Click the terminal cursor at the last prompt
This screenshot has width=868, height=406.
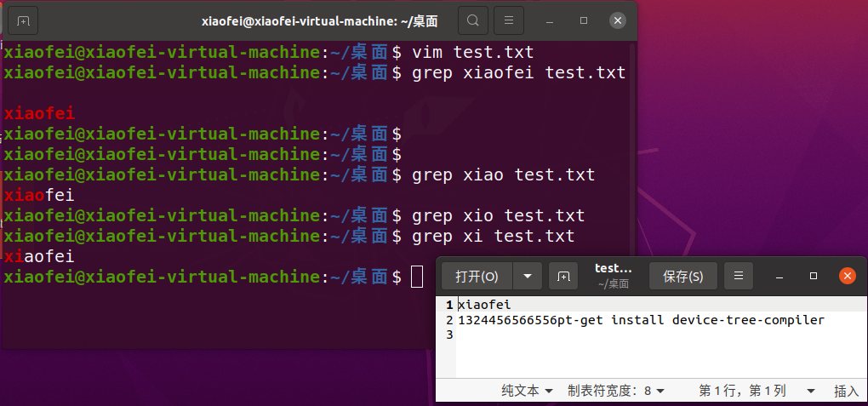[x=416, y=277]
